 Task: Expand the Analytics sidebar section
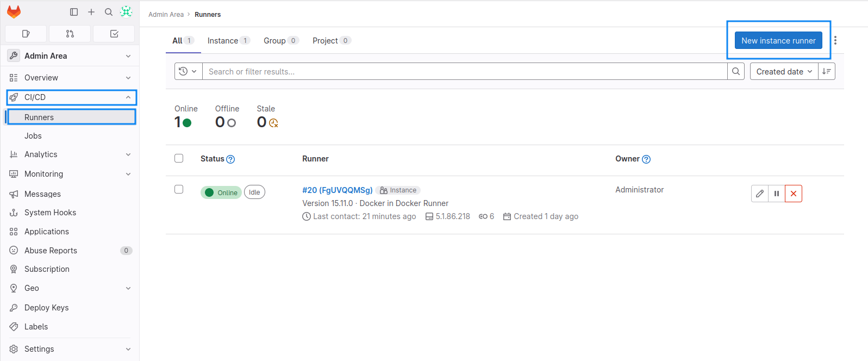click(70, 154)
